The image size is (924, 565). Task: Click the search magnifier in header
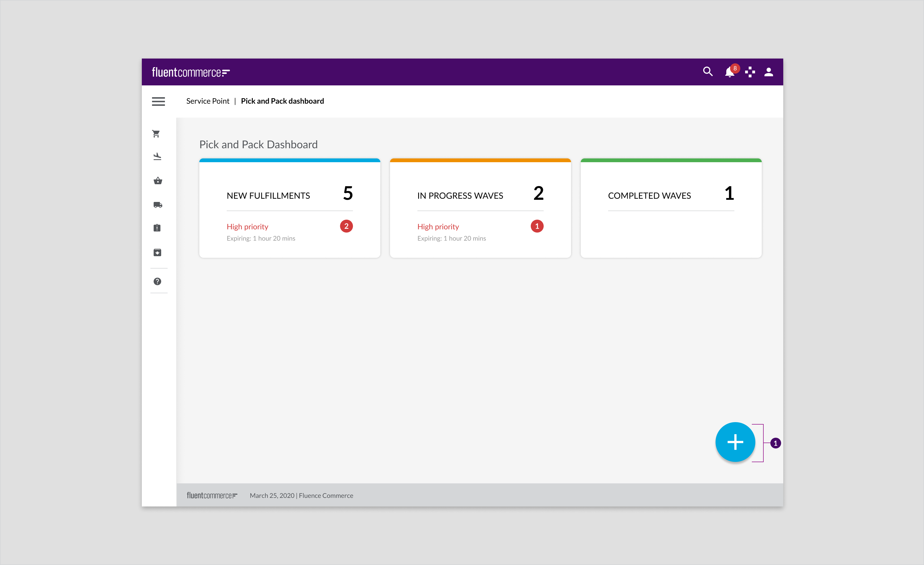tap(708, 72)
